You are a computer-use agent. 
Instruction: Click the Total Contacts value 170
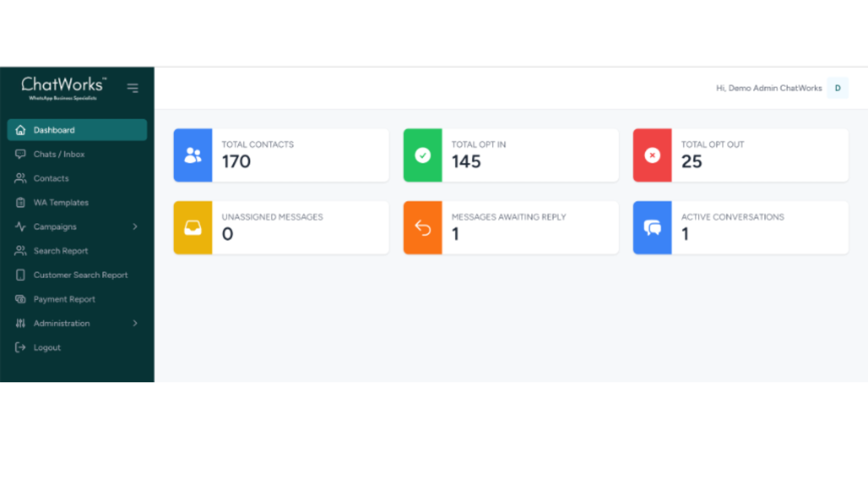[236, 162]
